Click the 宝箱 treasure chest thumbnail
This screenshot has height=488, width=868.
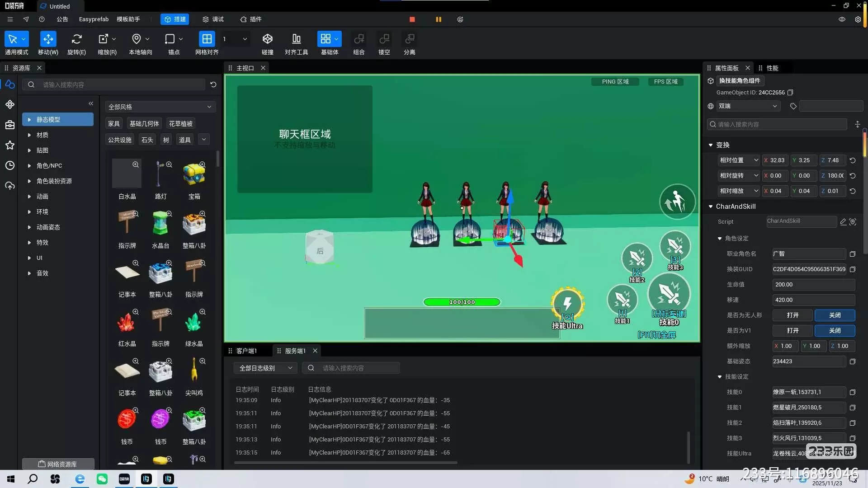tap(194, 174)
